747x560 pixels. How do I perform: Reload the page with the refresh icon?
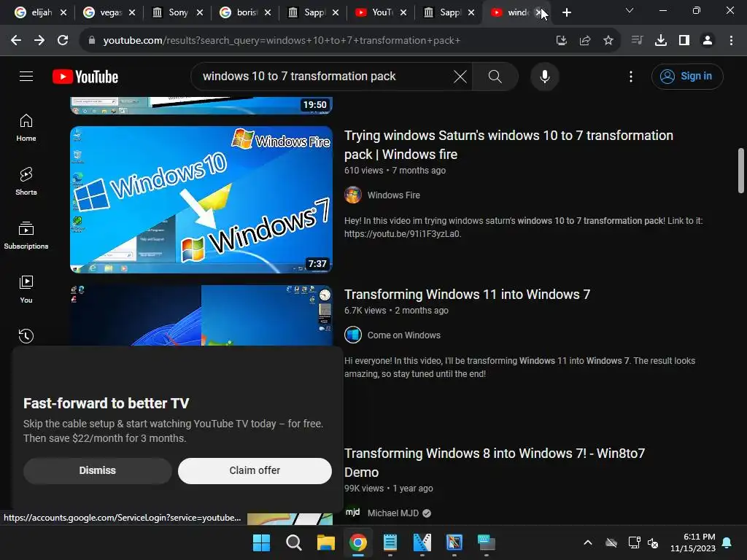click(63, 41)
